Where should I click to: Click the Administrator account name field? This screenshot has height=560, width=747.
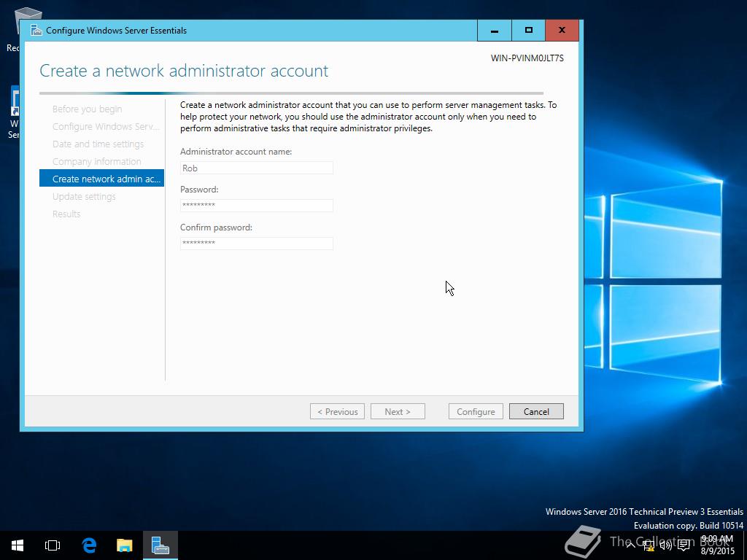(x=256, y=168)
